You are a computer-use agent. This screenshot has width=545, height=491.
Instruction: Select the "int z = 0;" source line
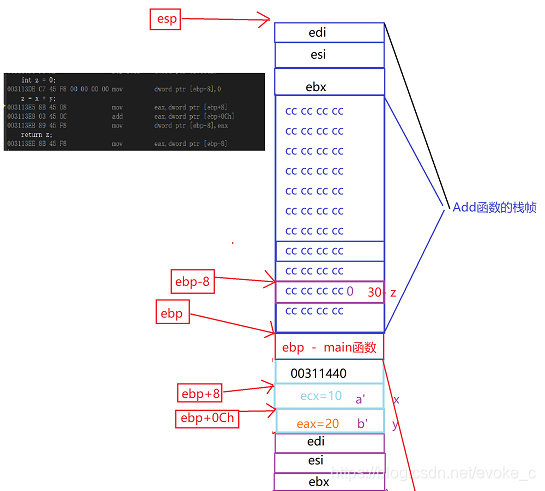click(38, 80)
